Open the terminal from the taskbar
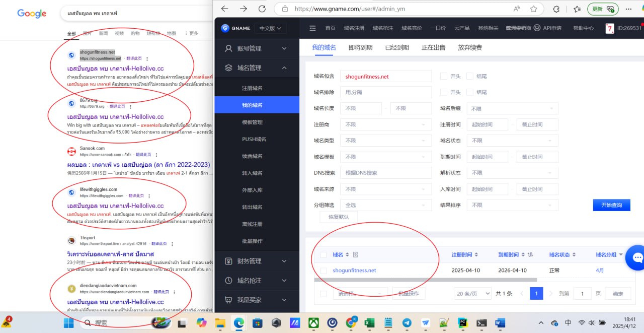Screen dimensions: 644x333 tap(481, 323)
